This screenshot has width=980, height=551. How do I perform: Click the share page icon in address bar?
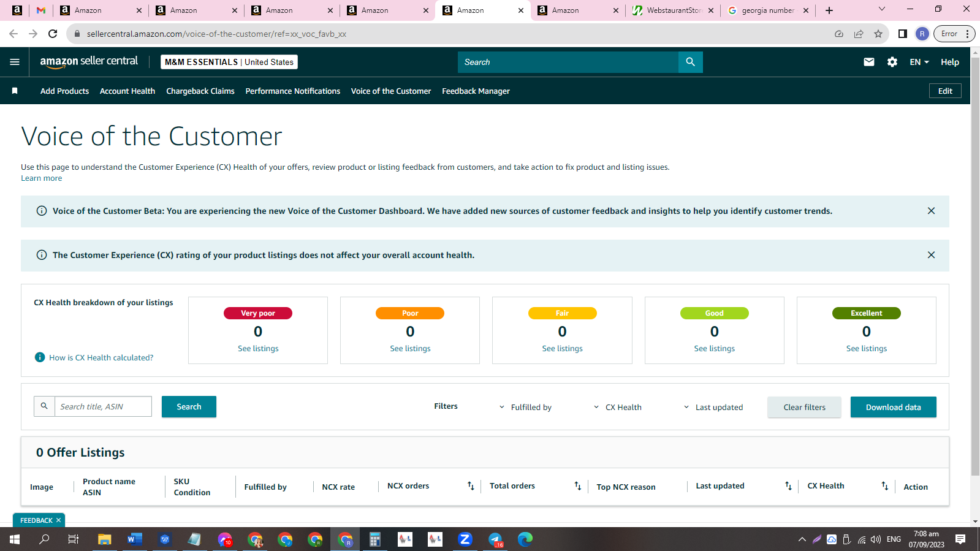coord(859,34)
